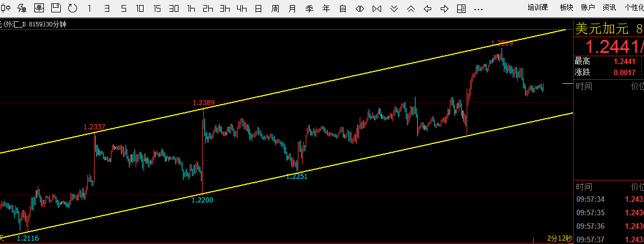Click the compress-horizontally bowtie icon
Image resolution: width=644 pixels, height=244 pixels.
(x=377, y=8)
